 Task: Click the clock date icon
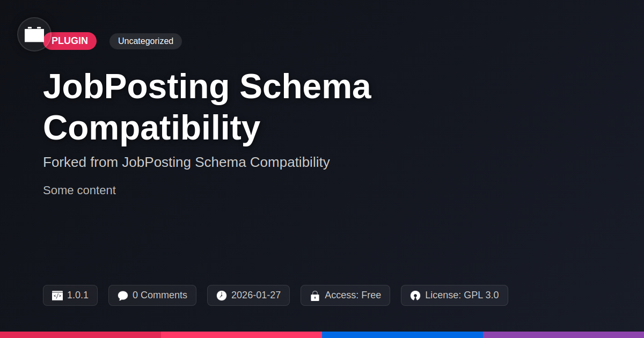tap(222, 296)
